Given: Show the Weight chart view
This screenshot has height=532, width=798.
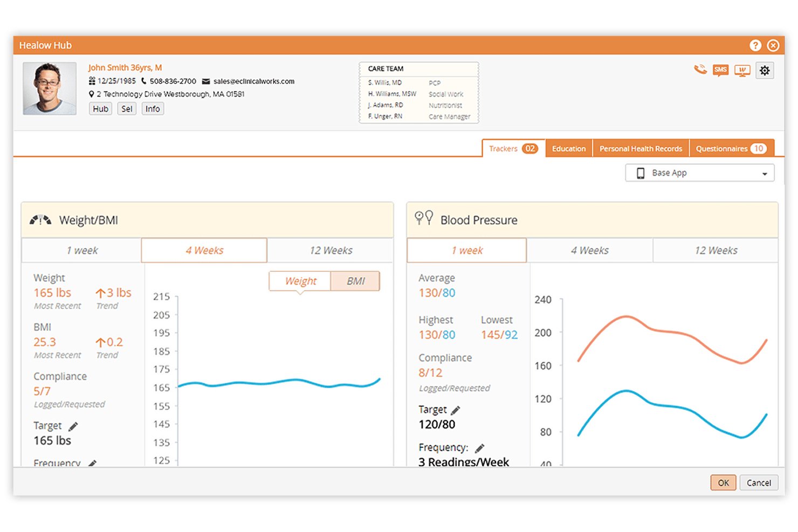Looking at the screenshot, I should click(300, 281).
